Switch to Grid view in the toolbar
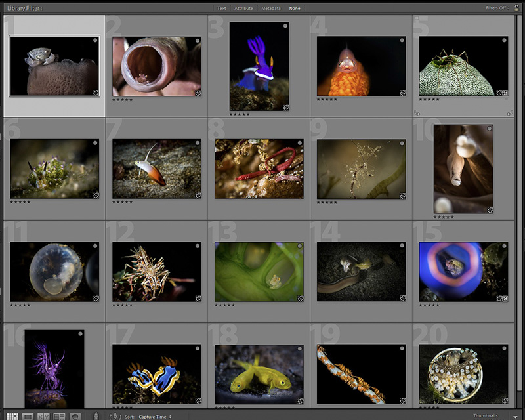This screenshot has height=420, width=525. pyautogui.click(x=12, y=416)
